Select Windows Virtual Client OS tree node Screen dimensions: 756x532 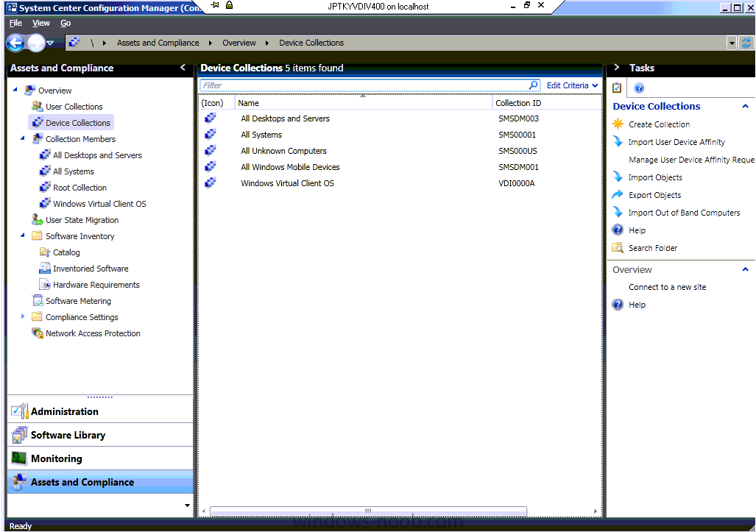click(x=99, y=203)
